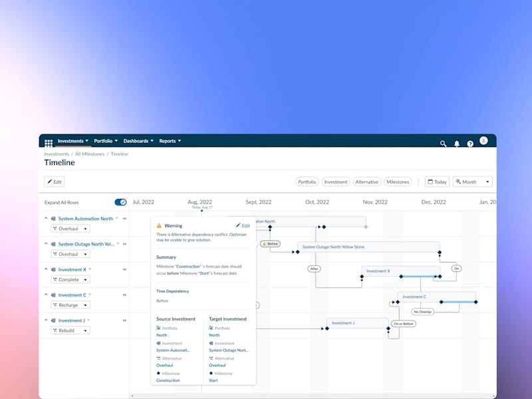Click the link icon on Investment X row
This screenshot has height=399, width=532.
coord(124,269)
